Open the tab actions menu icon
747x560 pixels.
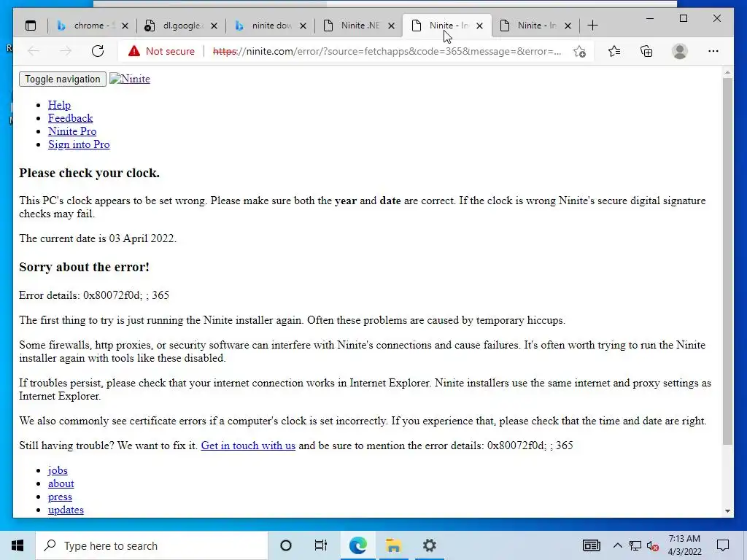(x=31, y=26)
